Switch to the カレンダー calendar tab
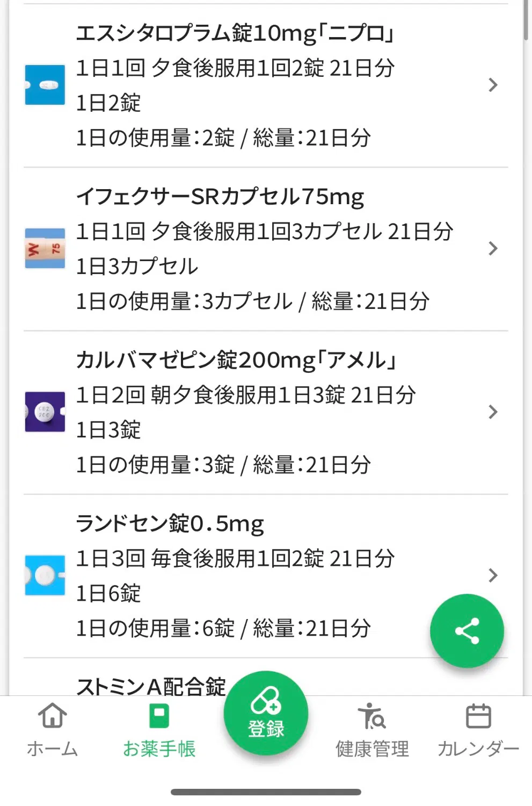Viewport: 532px width, 806px height. [x=478, y=729]
